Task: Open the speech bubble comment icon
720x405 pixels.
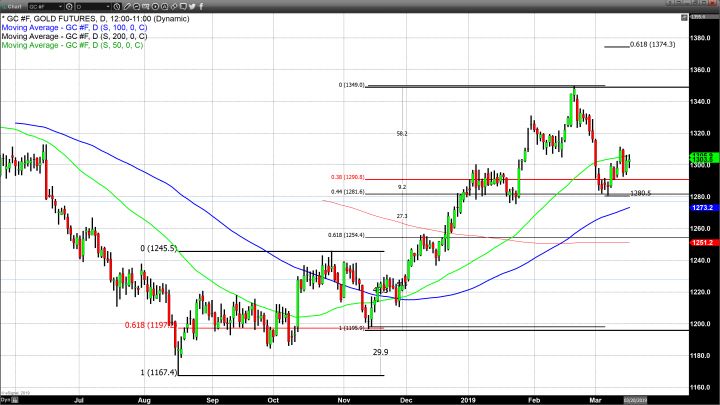Action: (183, 6)
